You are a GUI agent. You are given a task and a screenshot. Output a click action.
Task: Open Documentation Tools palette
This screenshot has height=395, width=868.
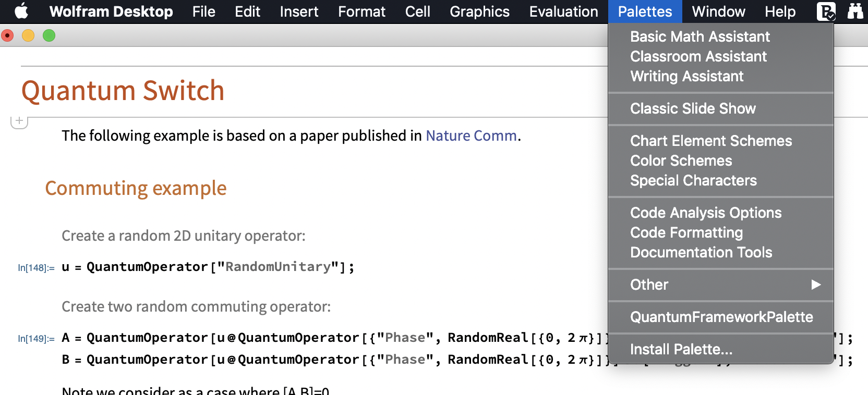721,252
